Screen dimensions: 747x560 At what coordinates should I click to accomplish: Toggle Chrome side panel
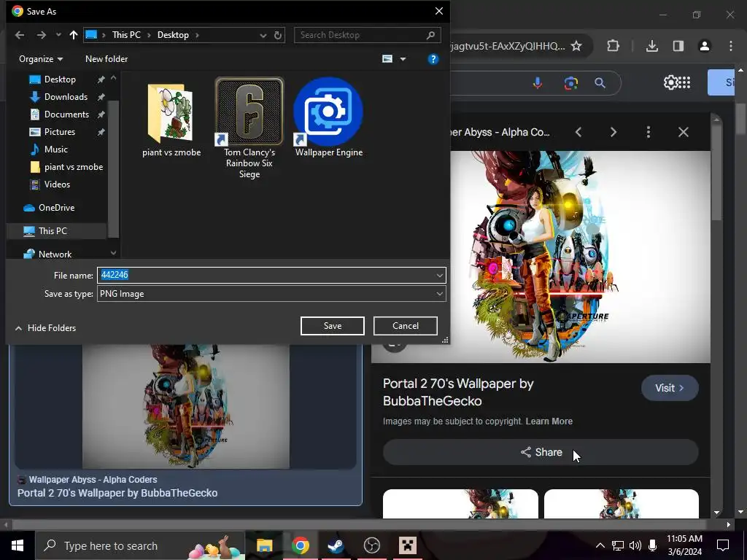678,46
